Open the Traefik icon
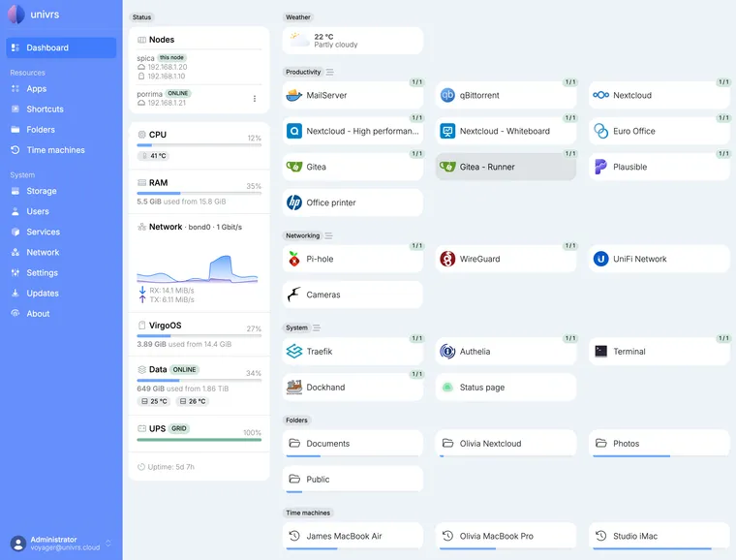This screenshot has height=560, width=736. [x=293, y=351]
